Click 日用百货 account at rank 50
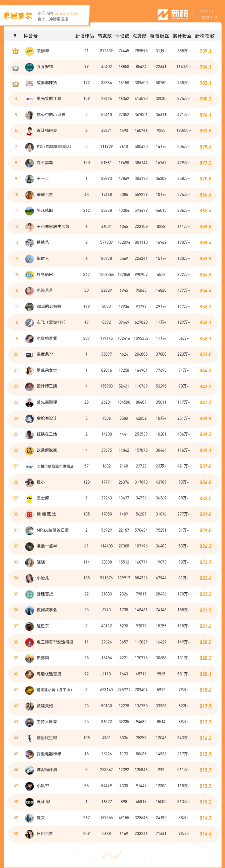Image resolution: width=225 pixels, height=868 pixels. tap(45, 834)
